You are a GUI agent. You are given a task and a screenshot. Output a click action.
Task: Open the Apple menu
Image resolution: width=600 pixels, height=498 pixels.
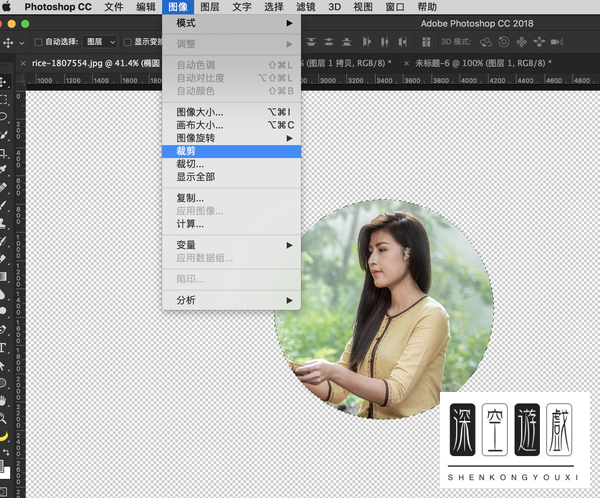(x=7, y=7)
